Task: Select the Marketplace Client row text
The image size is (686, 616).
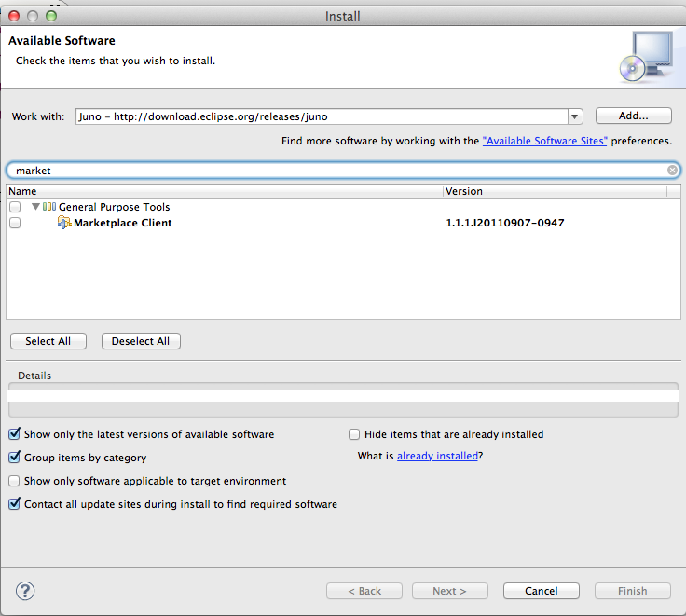Action: click(122, 223)
